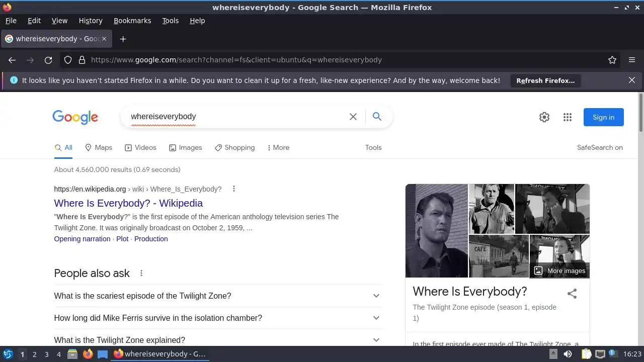
Task: Click the Sign in button
Action: pyautogui.click(x=603, y=117)
